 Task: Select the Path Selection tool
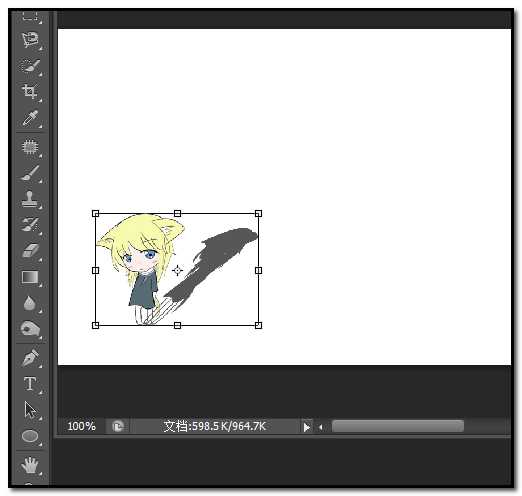(30, 410)
